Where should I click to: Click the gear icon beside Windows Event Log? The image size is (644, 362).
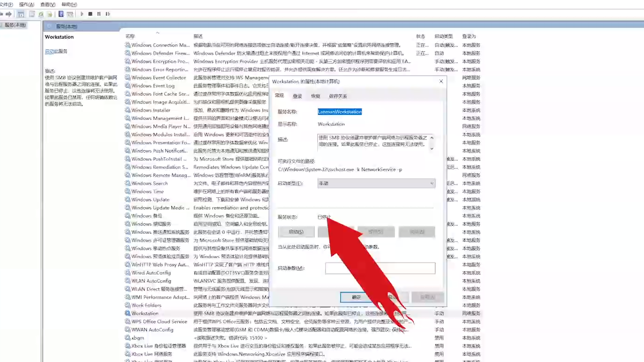tap(127, 86)
